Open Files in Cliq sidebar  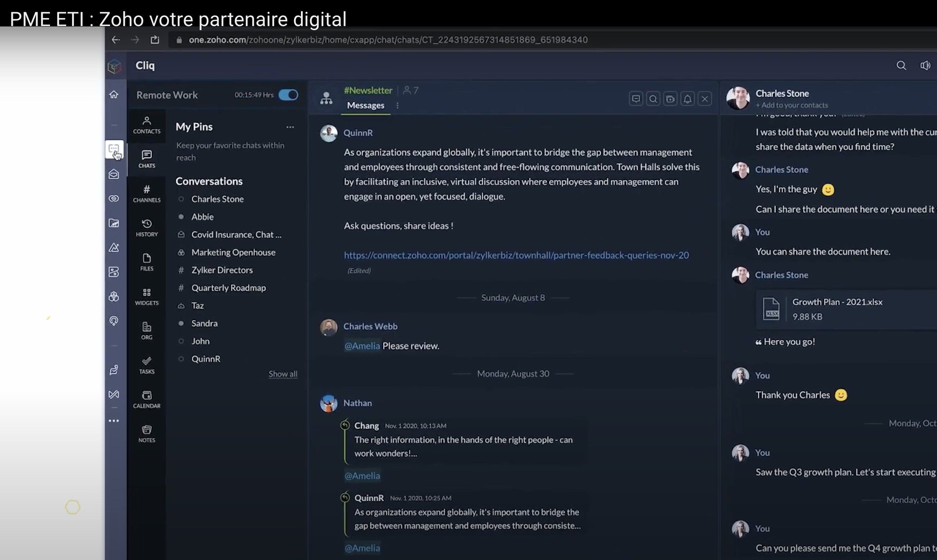[x=147, y=262]
